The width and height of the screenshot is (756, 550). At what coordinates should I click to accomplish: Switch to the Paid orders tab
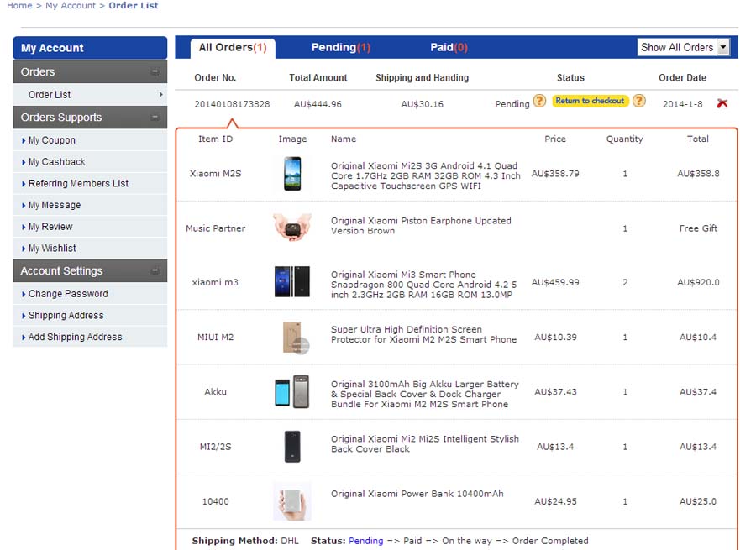point(449,48)
